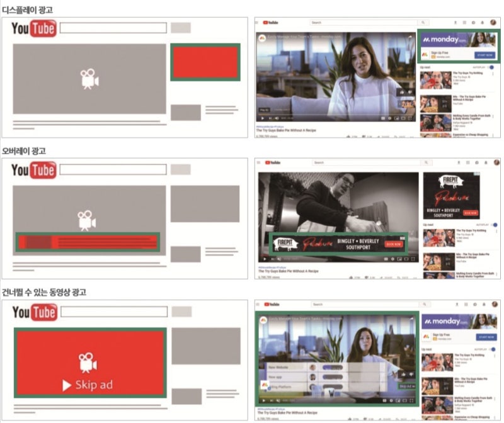Enter fullscreen in display ad screenshot player
This screenshot has width=504, height=423.
point(410,118)
